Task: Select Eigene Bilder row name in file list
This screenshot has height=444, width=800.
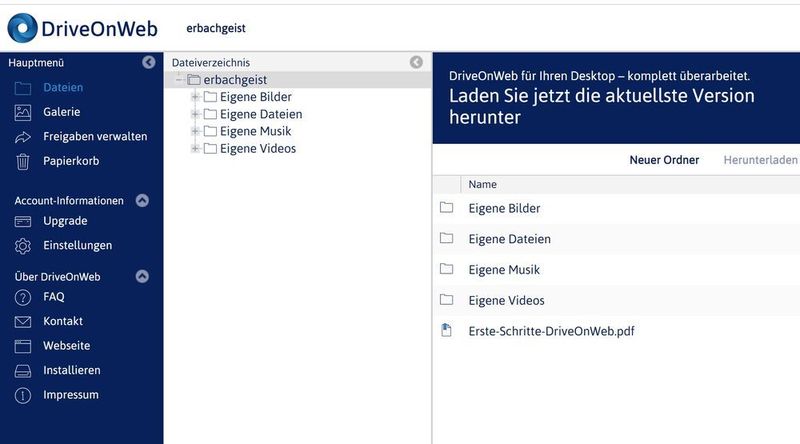Action: pos(504,208)
